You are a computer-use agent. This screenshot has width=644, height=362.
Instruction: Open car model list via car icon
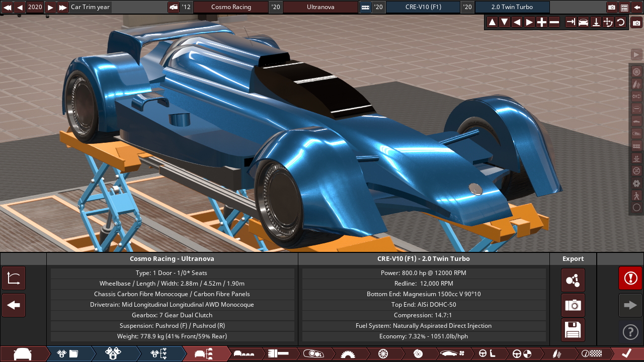[x=174, y=7]
